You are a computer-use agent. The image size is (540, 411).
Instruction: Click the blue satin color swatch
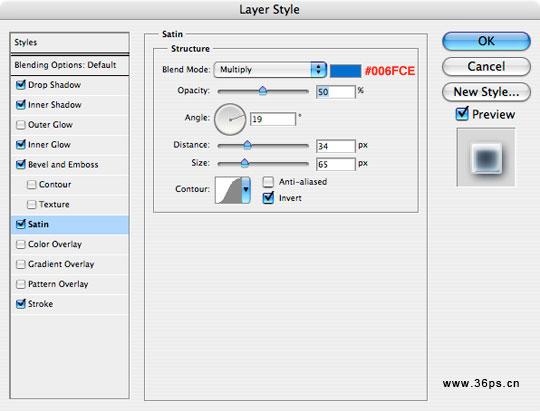click(x=345, y=71)
